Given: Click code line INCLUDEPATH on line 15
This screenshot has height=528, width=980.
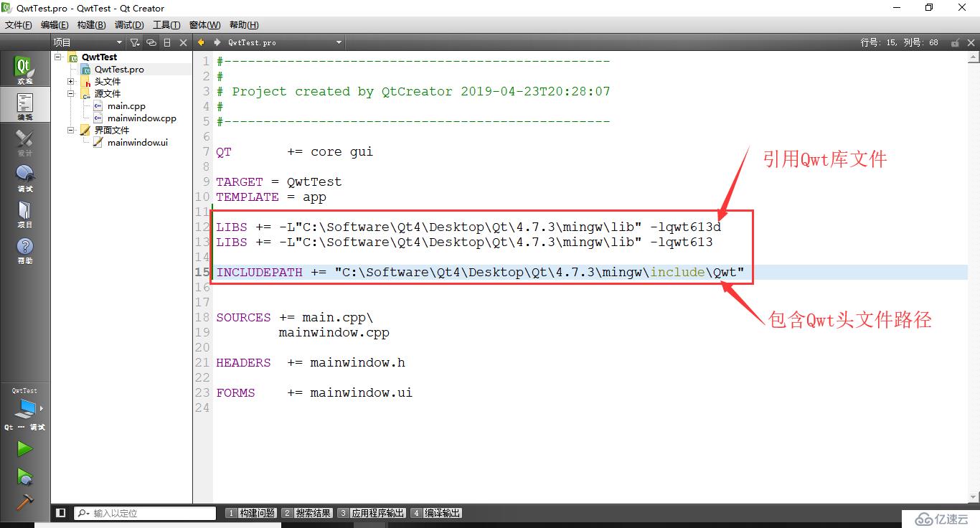Looking at the screenshot, I should pos(481,272).
